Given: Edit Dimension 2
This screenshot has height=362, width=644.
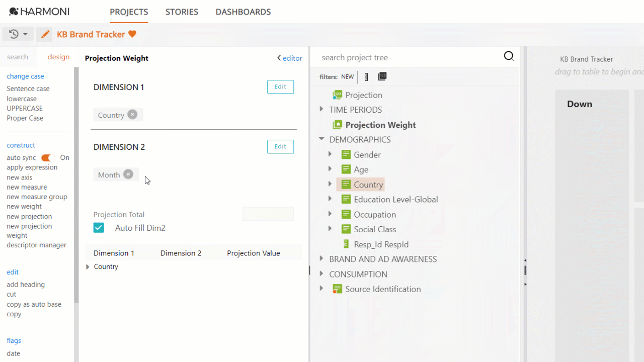Looking at the screenshot, I should [x=280, y=146].
